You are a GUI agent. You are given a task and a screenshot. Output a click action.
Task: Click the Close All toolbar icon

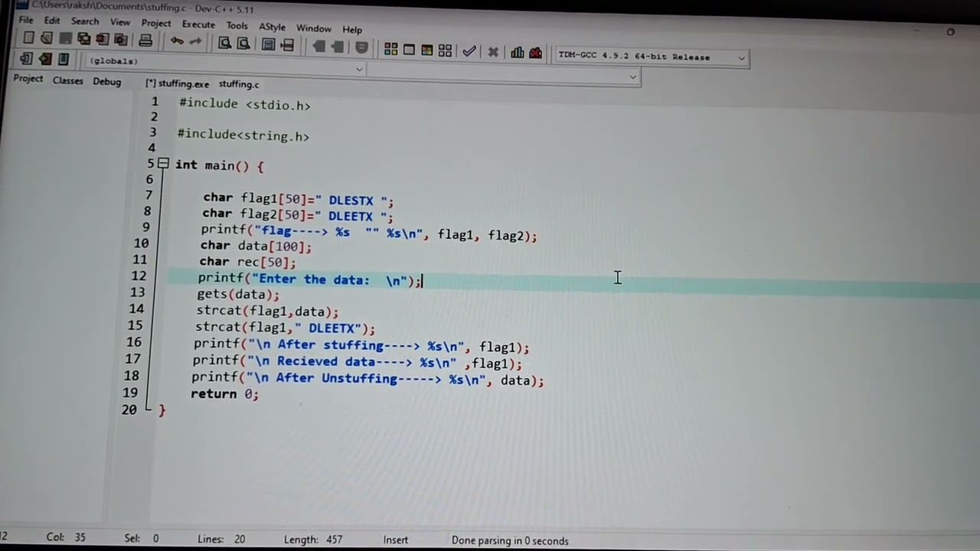click(x=120, y=40)
